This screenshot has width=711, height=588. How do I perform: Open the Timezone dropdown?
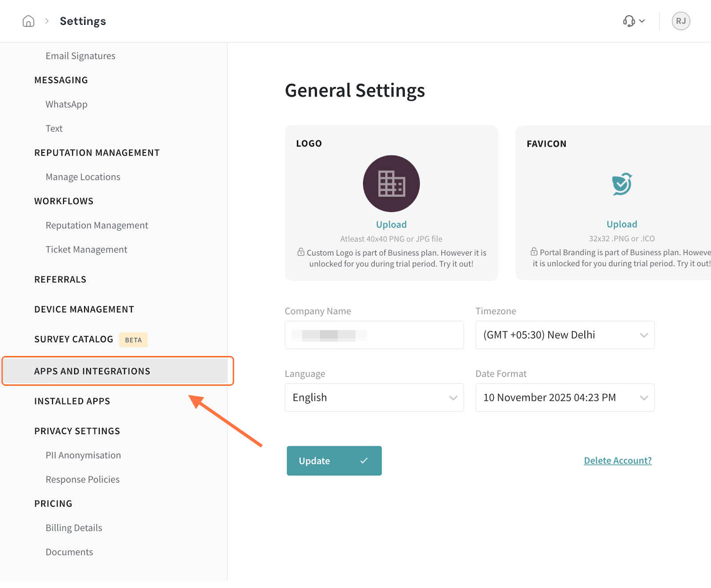(x=564, y=335)
